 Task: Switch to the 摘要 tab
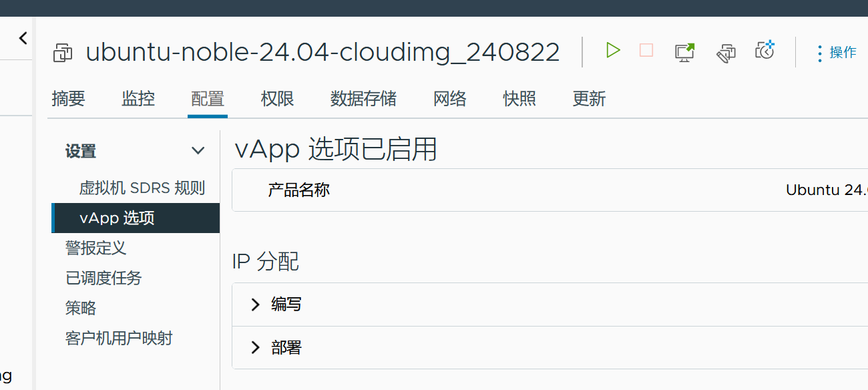click(68, 99)
